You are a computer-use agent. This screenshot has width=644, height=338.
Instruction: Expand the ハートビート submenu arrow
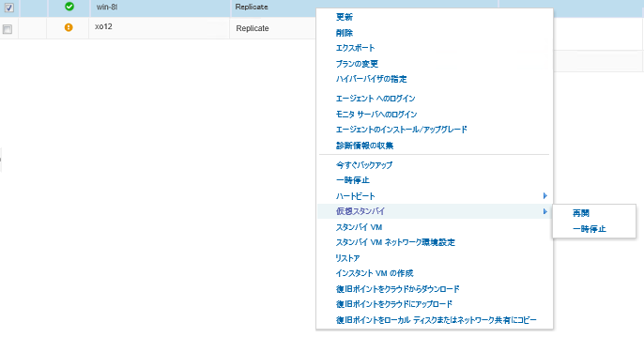click(x=545, y=196)
